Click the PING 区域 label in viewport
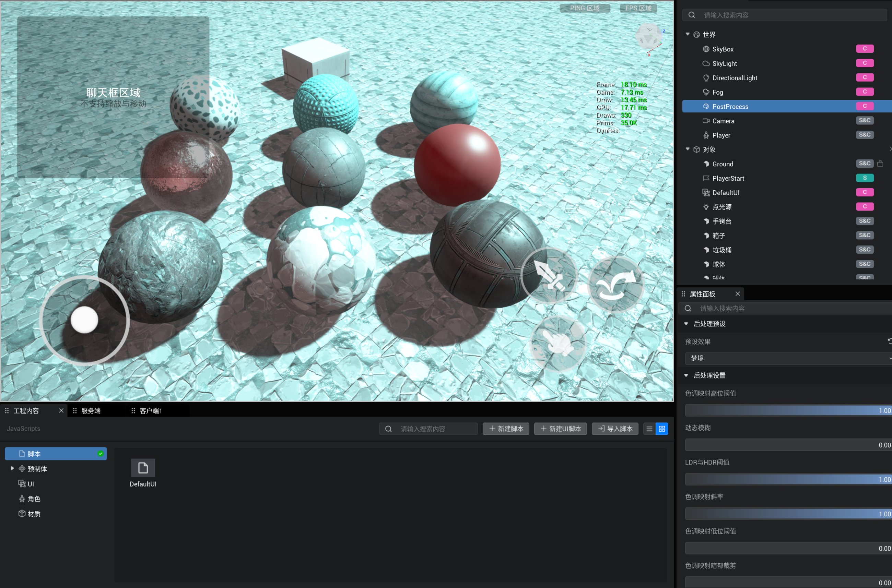This screenshot has height=588, width=892. click(x=585, y=8)
